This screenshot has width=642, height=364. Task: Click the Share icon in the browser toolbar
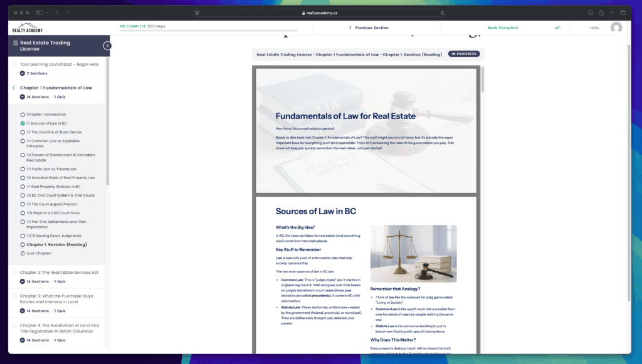pos(601,12)
